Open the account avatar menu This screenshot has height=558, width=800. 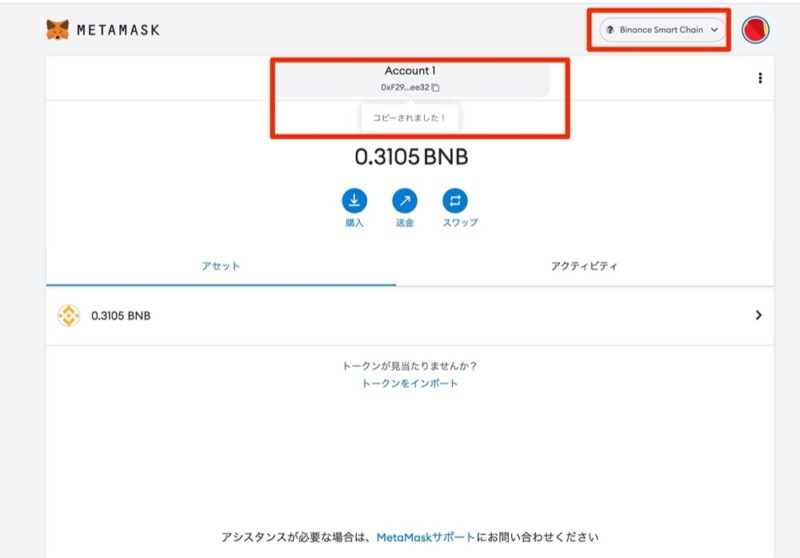point(755,30)
